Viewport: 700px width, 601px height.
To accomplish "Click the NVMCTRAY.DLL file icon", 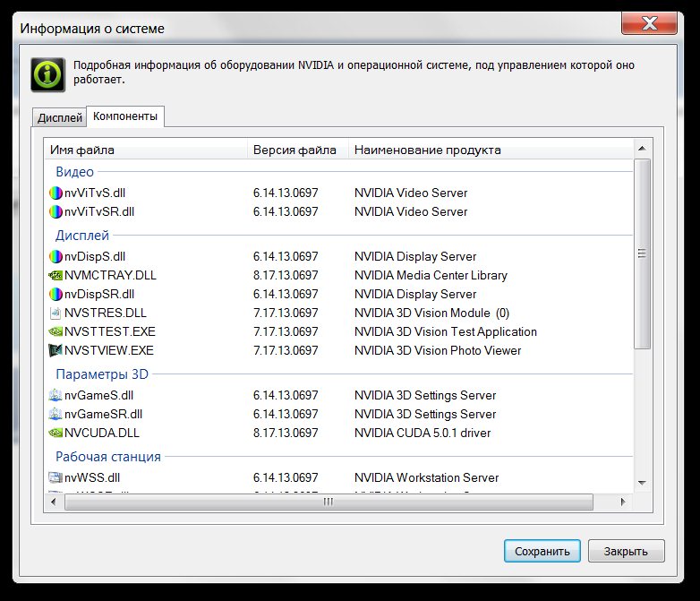I will pyautogui.click(x=55, y=275).
